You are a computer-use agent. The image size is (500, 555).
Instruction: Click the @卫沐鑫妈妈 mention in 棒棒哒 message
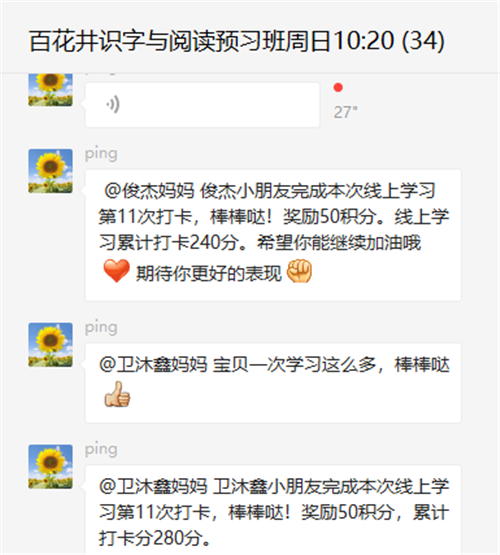click(x=153, y=365)
